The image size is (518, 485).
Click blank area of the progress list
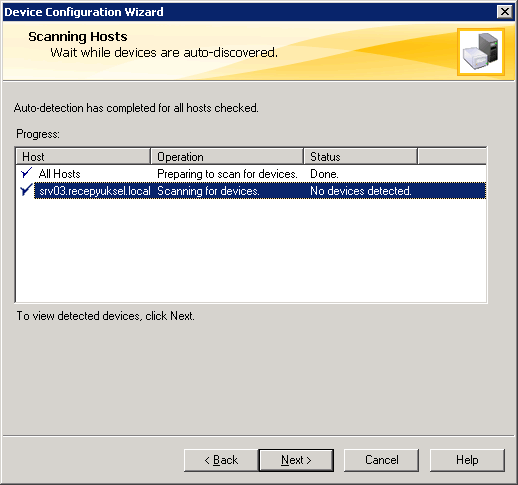coord(251,250)
